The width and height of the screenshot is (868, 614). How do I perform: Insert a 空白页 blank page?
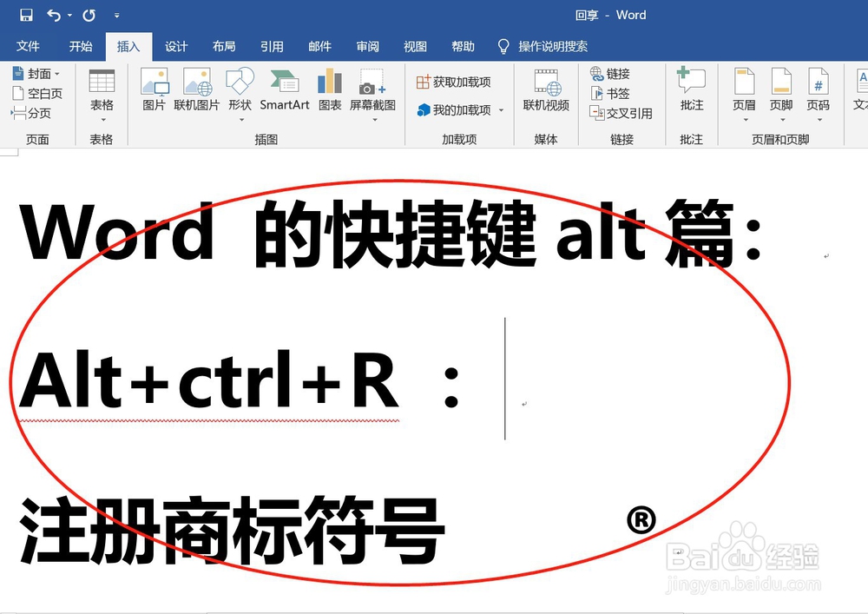click(x=37, y=93)
